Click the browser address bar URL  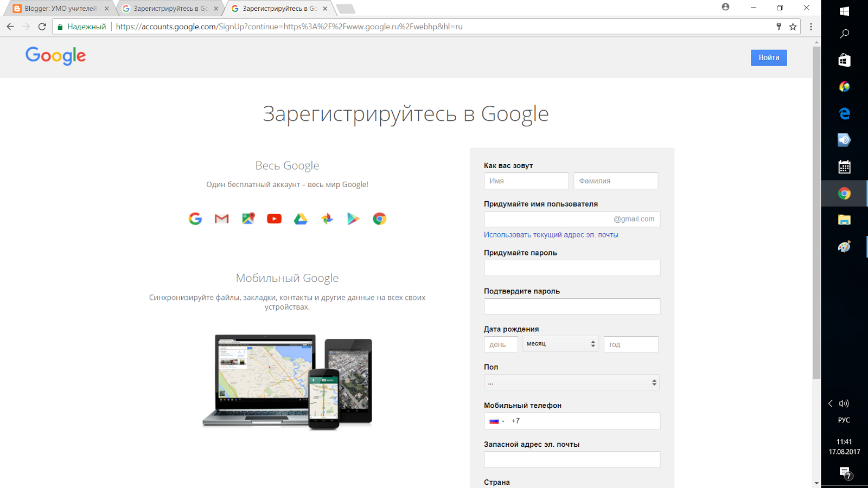pyautogui.click(x=289, y=27)
